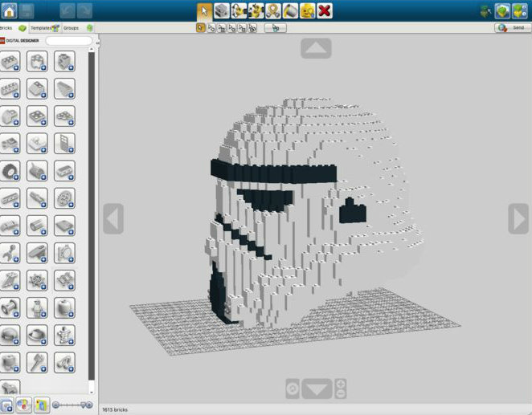Switch to the Bricks tab
Image resolution: width=532 pixels, height=415 pixels.
point(13,28)
